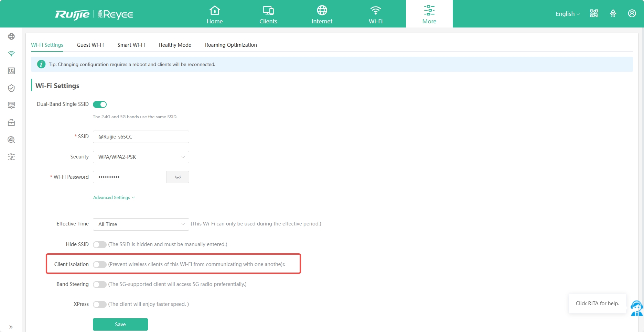Click the QR code icon in header
The height and width of the screenshot is (332, 644).
click(x=594, y=13)
